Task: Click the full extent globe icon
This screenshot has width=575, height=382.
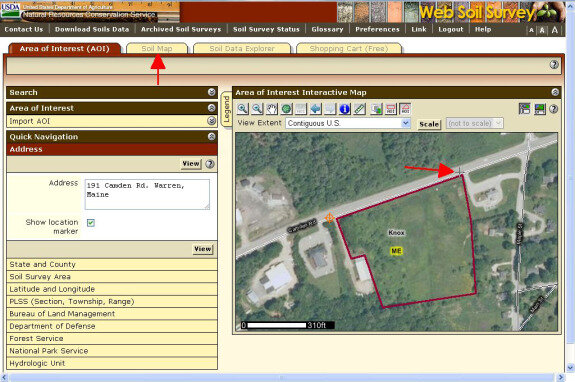Action: click(x=286, y=109)
